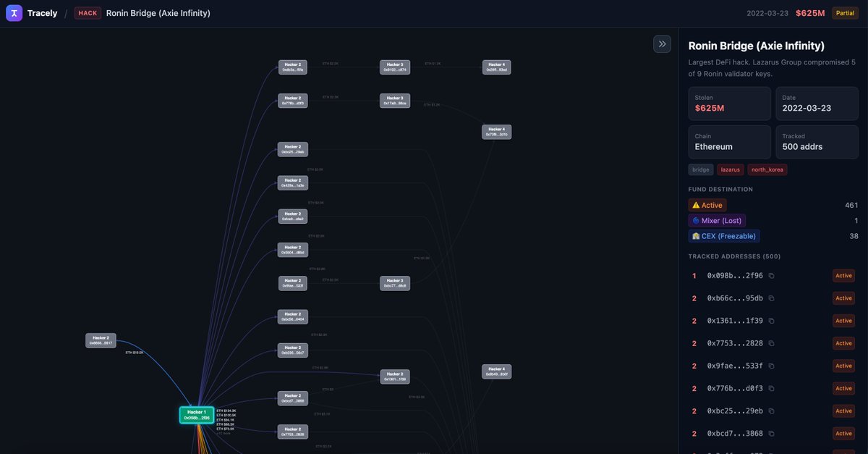Click the Partial status badge
The width and height of the screenshot is (868, 454).
tap(845, 13)
